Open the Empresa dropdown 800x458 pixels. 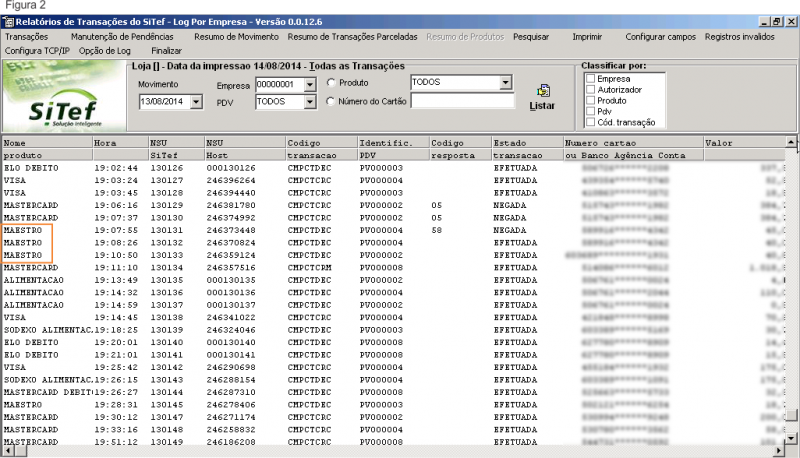(310, 85)
